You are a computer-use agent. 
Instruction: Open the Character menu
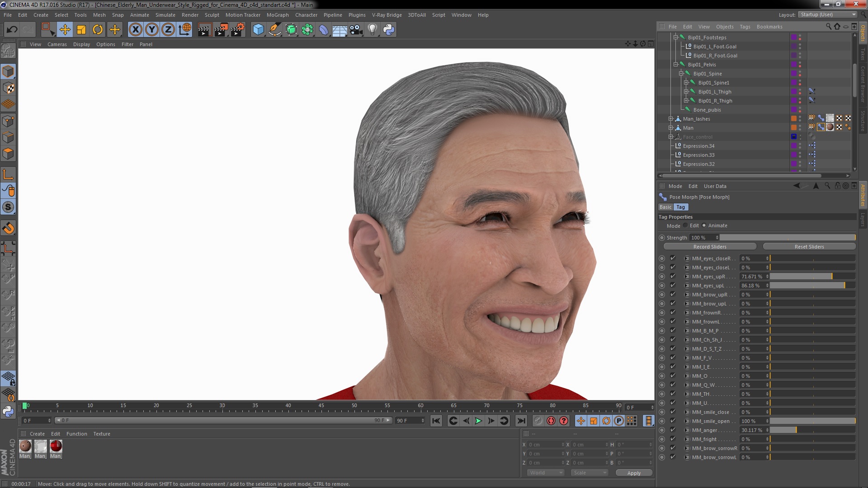click(306, 15)
